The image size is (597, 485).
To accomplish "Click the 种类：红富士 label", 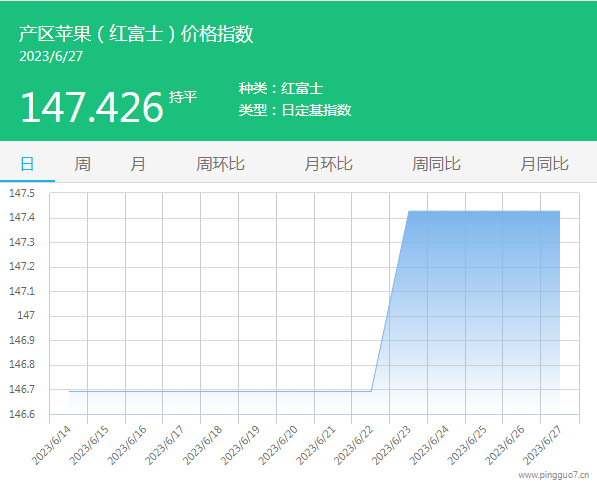I will (x=281, y=88).
